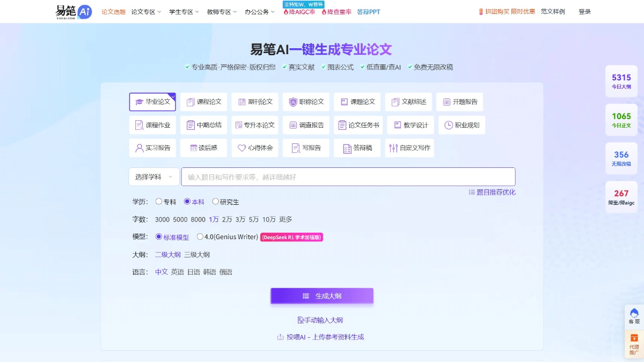Open the 降AIGC率 menu item
The width and height of the screenshot is (644, 362).
click(x=299, y=12)
